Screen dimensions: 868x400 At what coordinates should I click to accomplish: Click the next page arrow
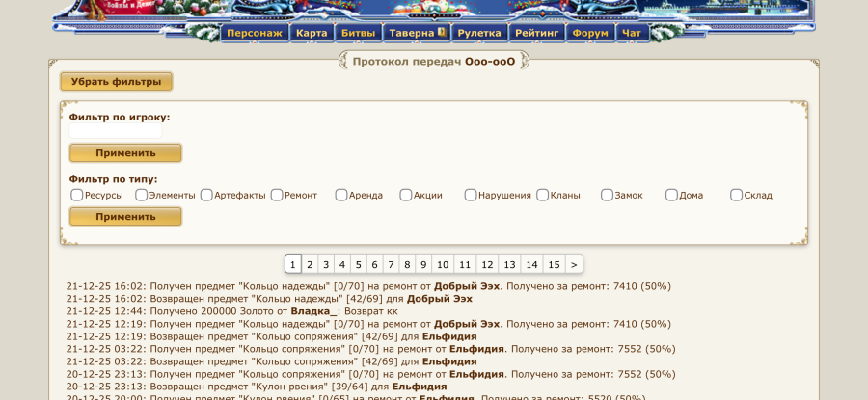pos(574,264)
